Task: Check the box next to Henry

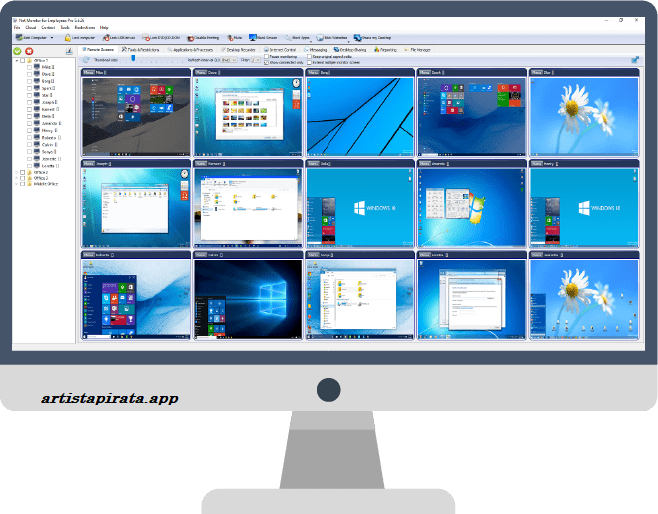Action: [x=29, y=130]
